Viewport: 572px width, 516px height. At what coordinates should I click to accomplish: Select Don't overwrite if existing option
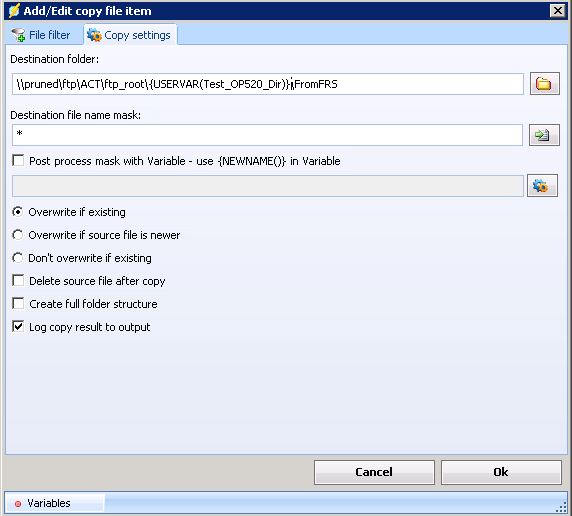point(18,258)
